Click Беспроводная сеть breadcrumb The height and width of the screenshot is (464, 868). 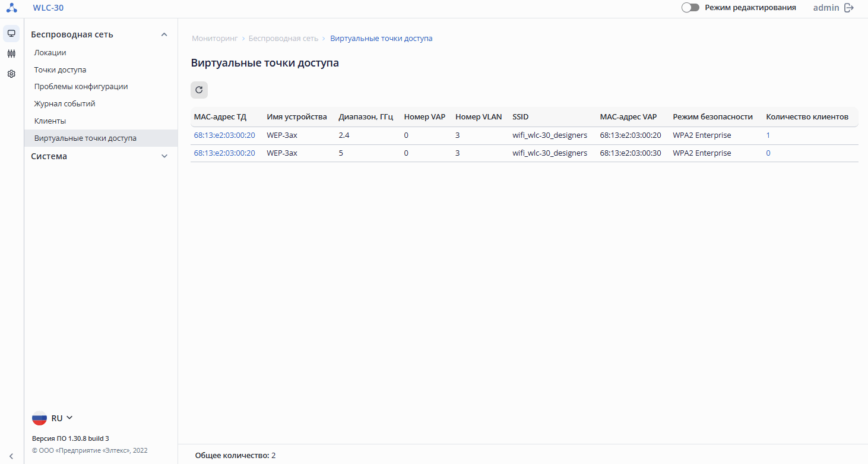(283, 38)
